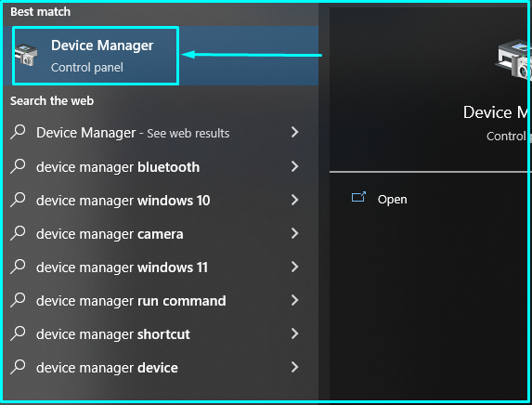Screen dimensions: 532x405
Task: Expand the Device Manager See web results chevron
Action: click(294, 132)
